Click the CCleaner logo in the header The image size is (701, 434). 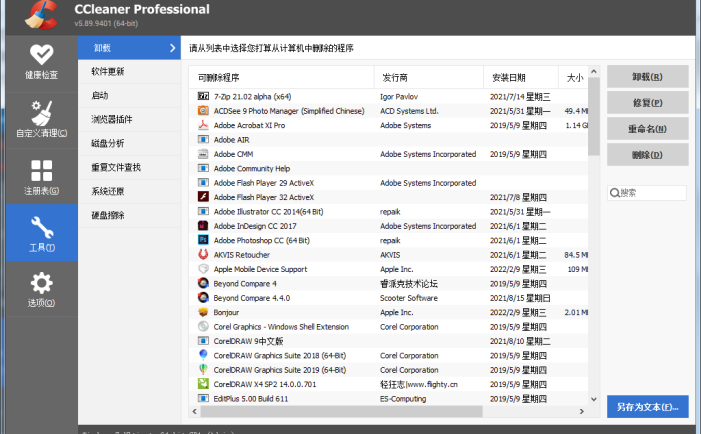42,15
